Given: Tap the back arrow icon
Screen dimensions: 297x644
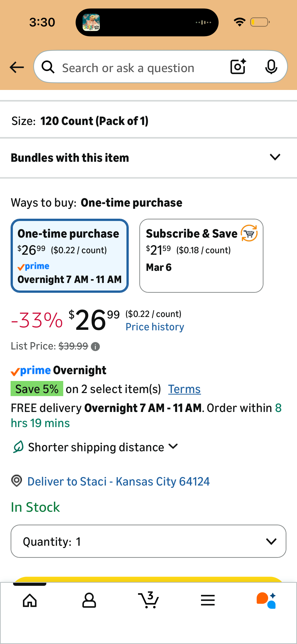Looking at the screenshot, I should 17,67.
